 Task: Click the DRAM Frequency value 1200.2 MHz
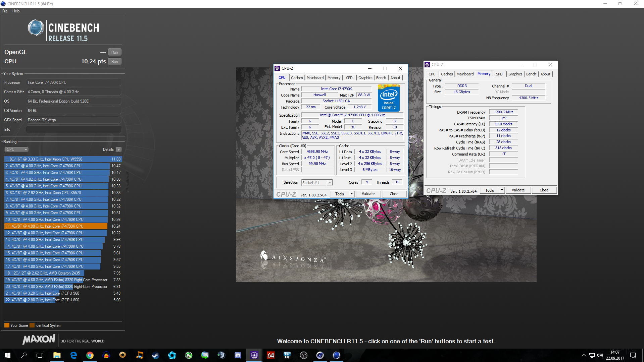tap(503, 112)
